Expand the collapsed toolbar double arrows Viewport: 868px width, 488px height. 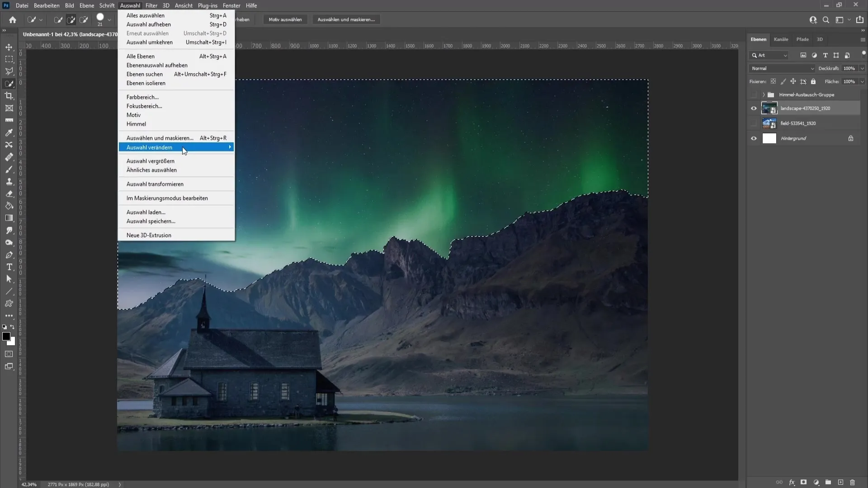pos(4,30)
